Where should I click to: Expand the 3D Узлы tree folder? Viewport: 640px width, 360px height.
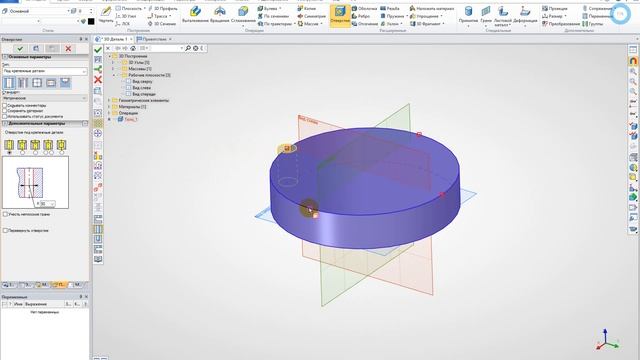(x=114, y=62)
